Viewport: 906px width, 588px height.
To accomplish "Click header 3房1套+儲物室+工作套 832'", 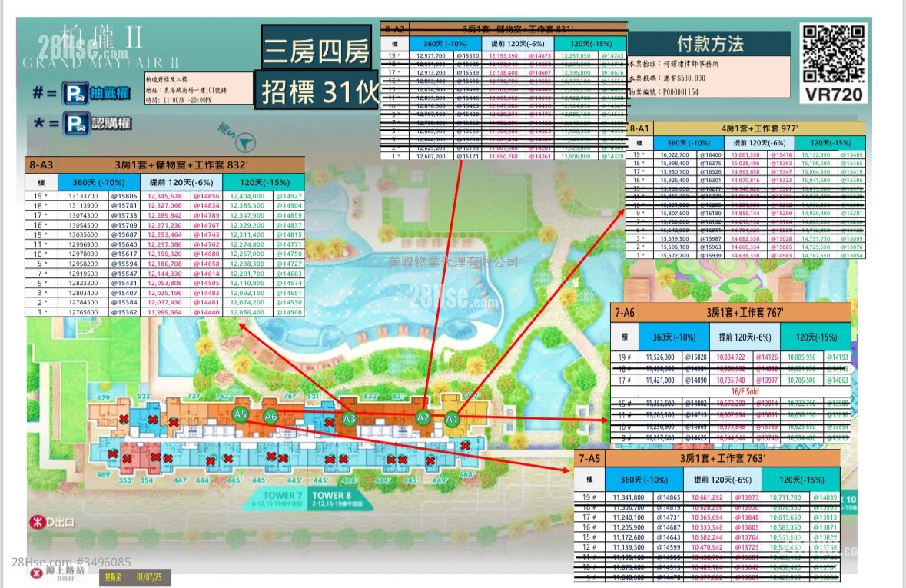I will tap(181, 165).
